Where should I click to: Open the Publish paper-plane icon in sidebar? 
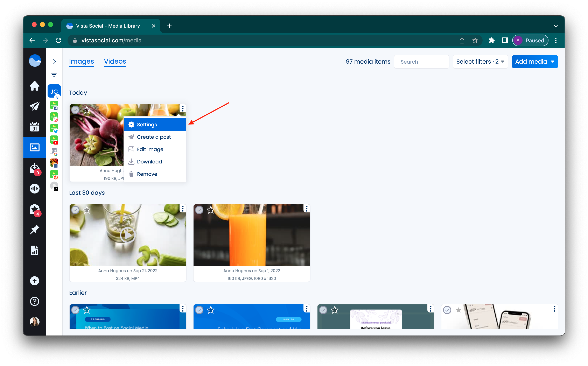point(35,106)
